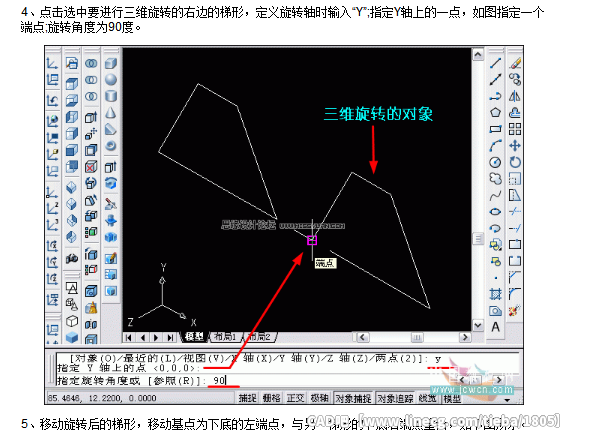Image resolution: width=594 pixels, height=440 pixels.
Task: Select the Fillet modify tool
Action: [x=515, y=294]
